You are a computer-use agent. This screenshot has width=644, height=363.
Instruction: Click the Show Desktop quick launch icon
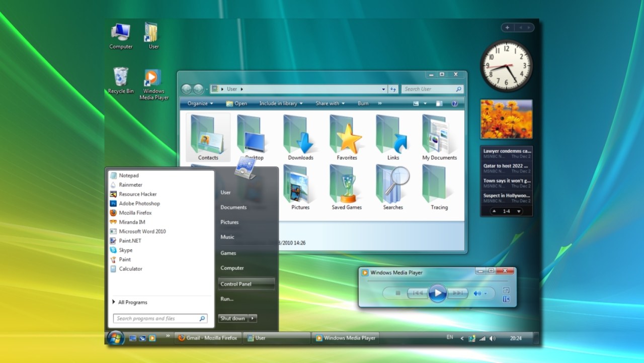133,338
